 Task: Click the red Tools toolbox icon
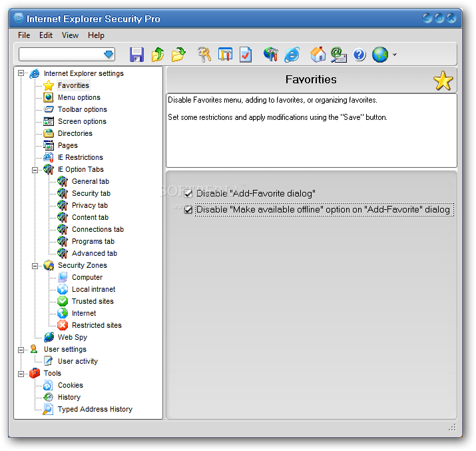(x=35, y=373)
